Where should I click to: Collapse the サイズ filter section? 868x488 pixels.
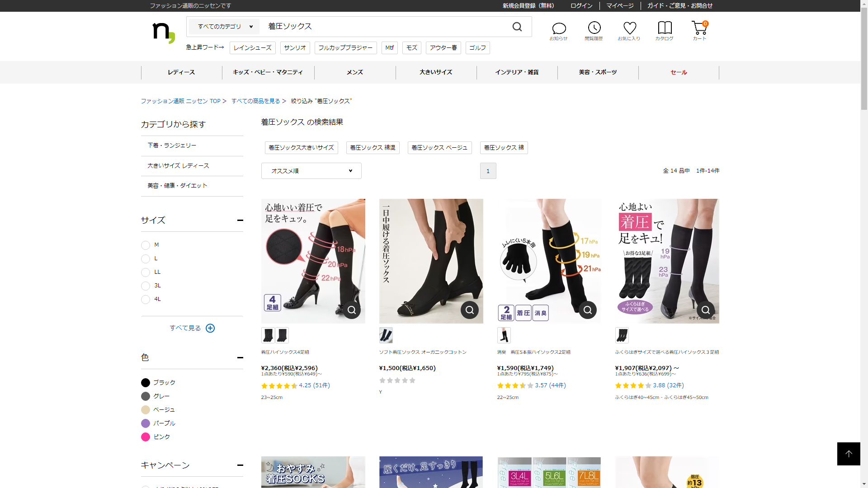point(240,221)
